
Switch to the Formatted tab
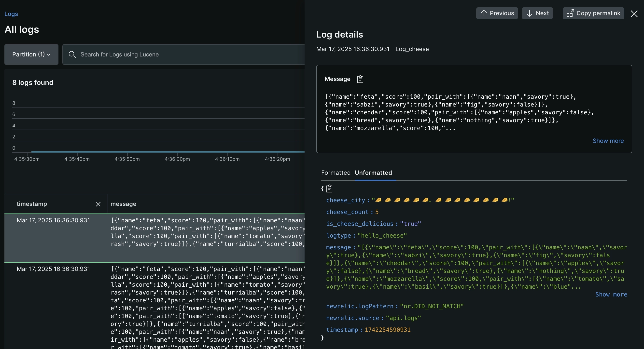336,173
